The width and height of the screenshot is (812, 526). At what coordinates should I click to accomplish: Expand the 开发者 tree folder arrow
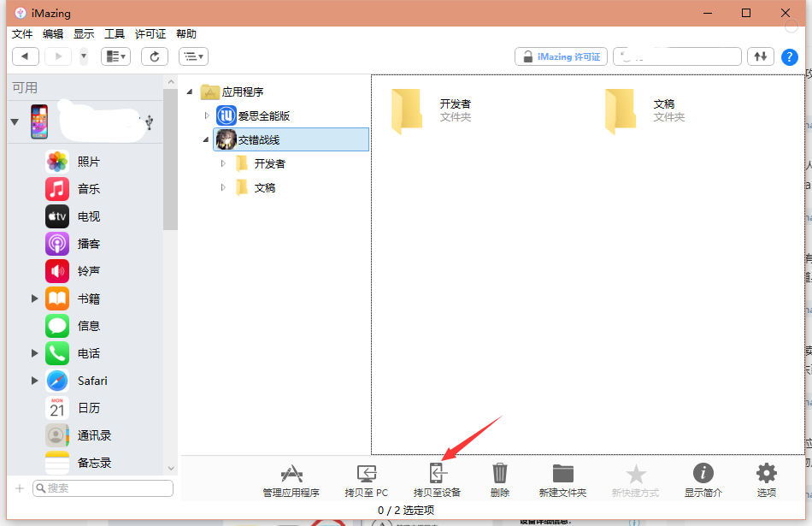[223, 163]
